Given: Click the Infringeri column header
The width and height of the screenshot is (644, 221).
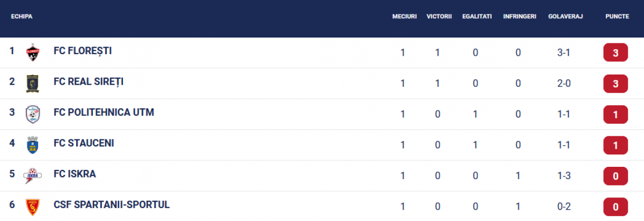Looking at the screenshot, I should tap(519, 17).
